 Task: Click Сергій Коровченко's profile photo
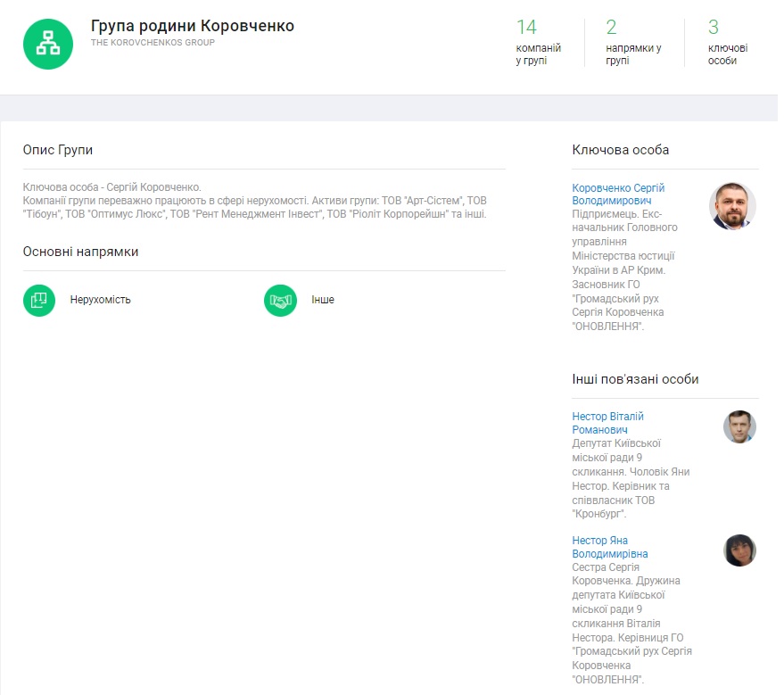[x=732, y=207]
